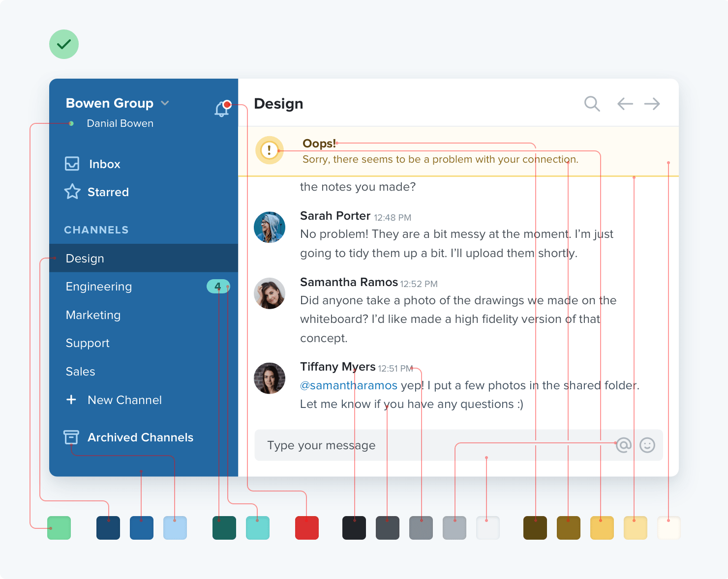
Task: Click the unread count badge on Engineering
Action: tap(218, 286)
